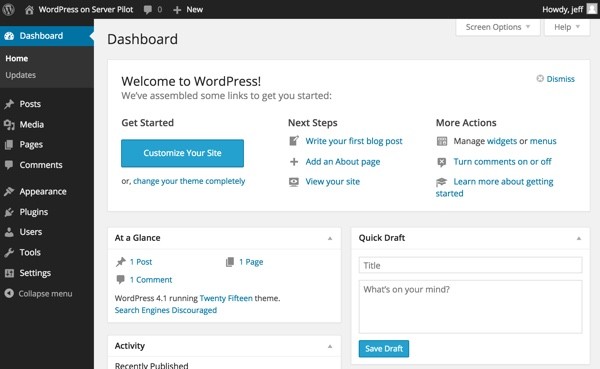The width and height of the screenshot is (600, 369).
Task: Click the WordPress logo in admin bar
Action: (x=8, y=9)
